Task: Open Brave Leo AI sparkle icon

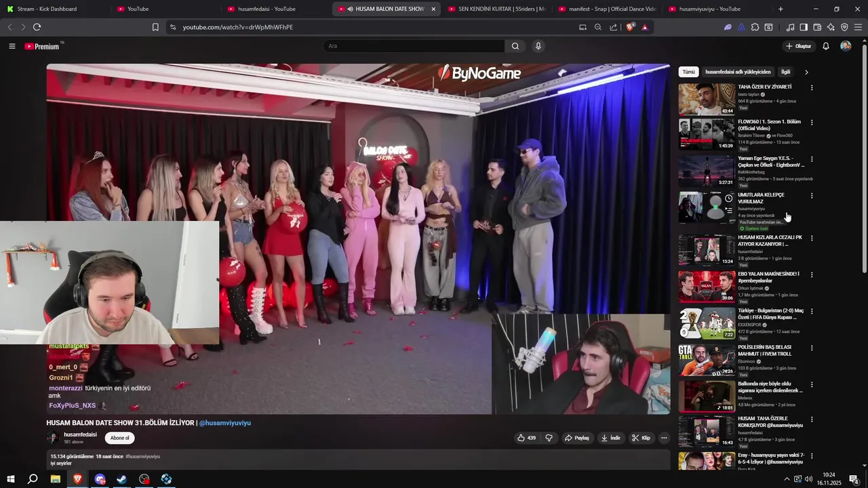Action: coord(831,27)
